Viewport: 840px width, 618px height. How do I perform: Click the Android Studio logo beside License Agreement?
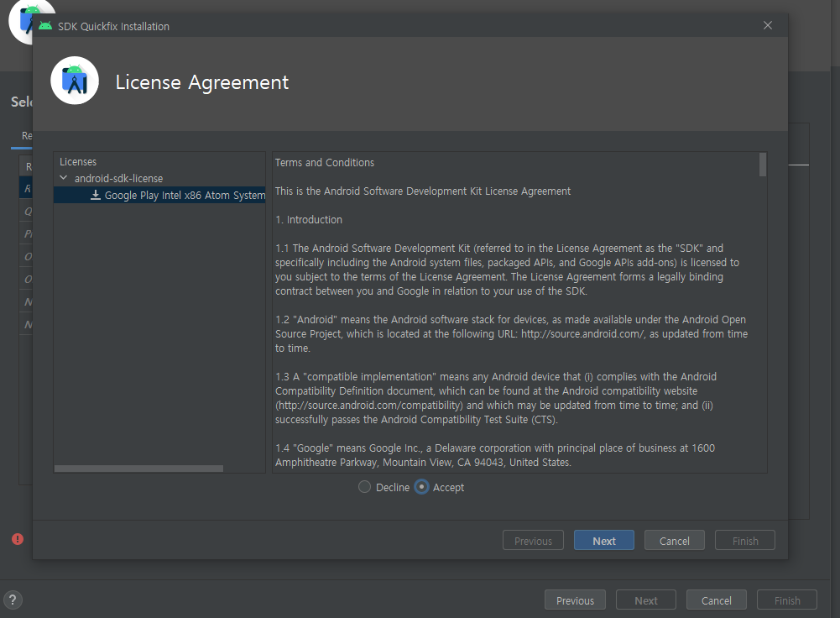click(x=75, y=81)
